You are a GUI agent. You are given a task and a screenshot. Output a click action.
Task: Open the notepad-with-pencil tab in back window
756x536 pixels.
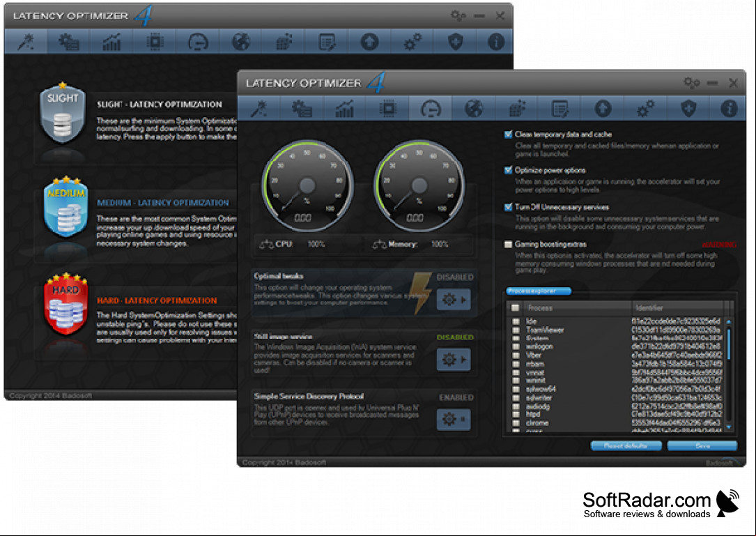point(326,42)
